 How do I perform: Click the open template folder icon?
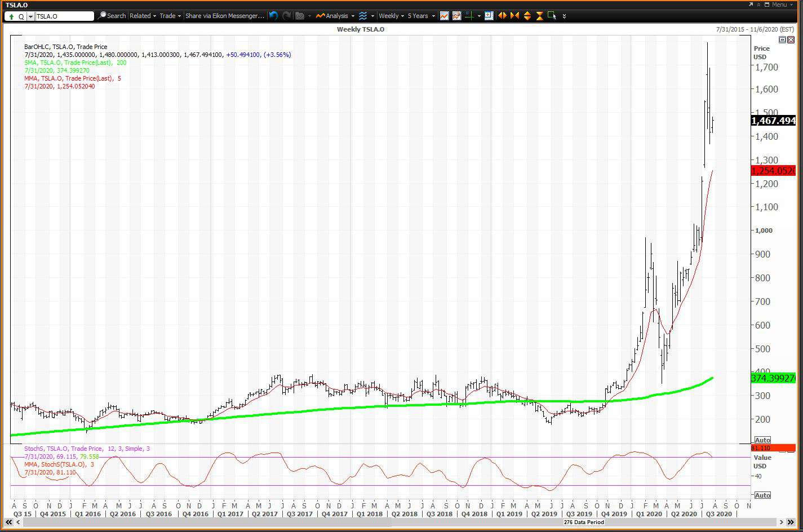point(300,16)
